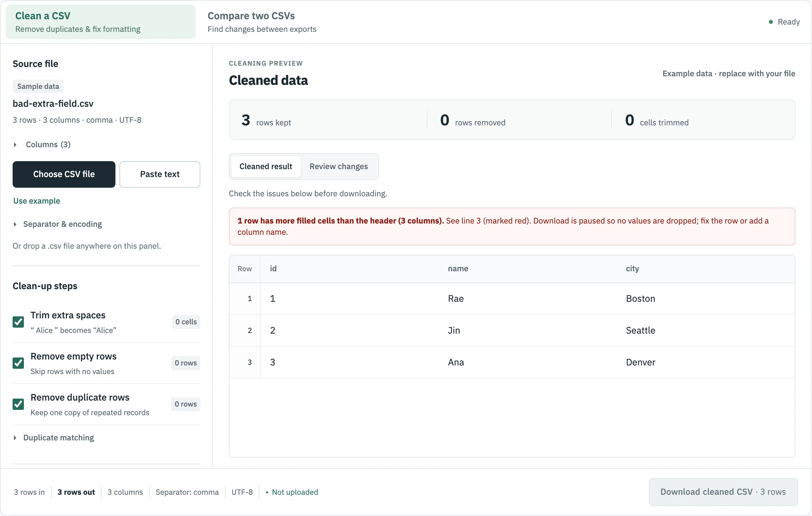Click Separator: comma status entry
Image resolution: width=812 pixels, height=516 pixels.
(187, 492)
